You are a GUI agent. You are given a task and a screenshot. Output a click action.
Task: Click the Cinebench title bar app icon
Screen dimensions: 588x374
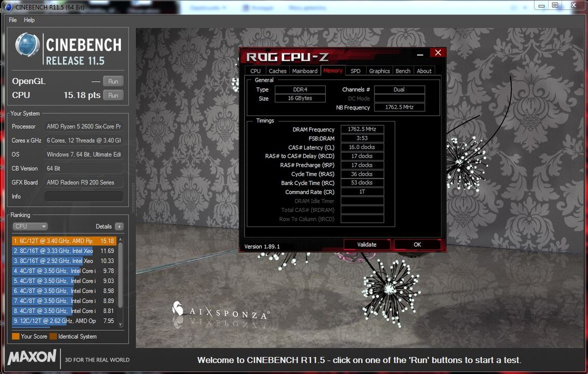[9, 7]
